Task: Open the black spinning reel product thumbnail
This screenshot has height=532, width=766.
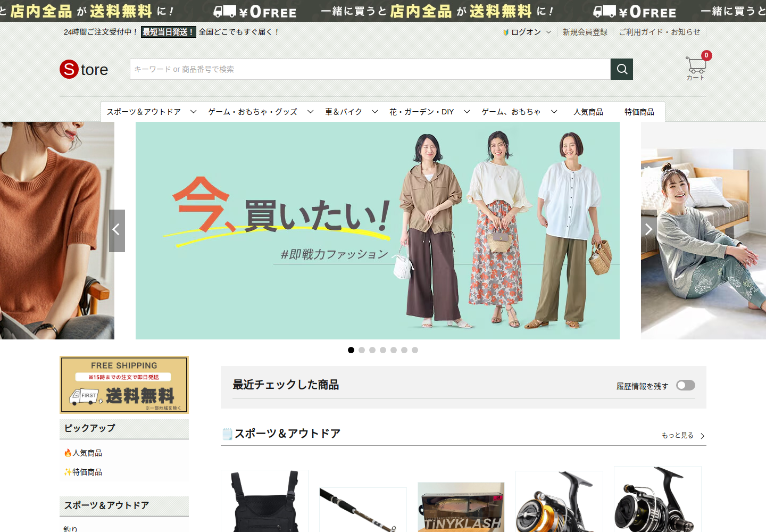Action: [x=657, y=499]
